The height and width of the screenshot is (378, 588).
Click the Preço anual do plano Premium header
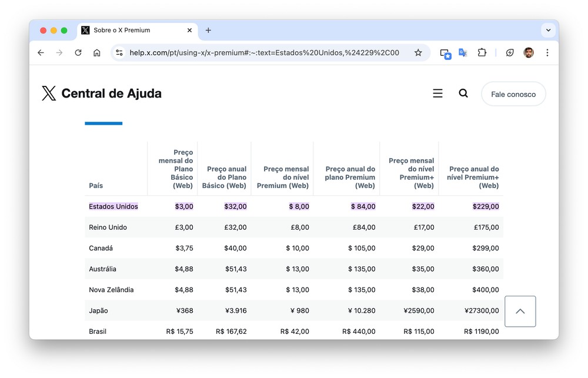click(350, 178)
